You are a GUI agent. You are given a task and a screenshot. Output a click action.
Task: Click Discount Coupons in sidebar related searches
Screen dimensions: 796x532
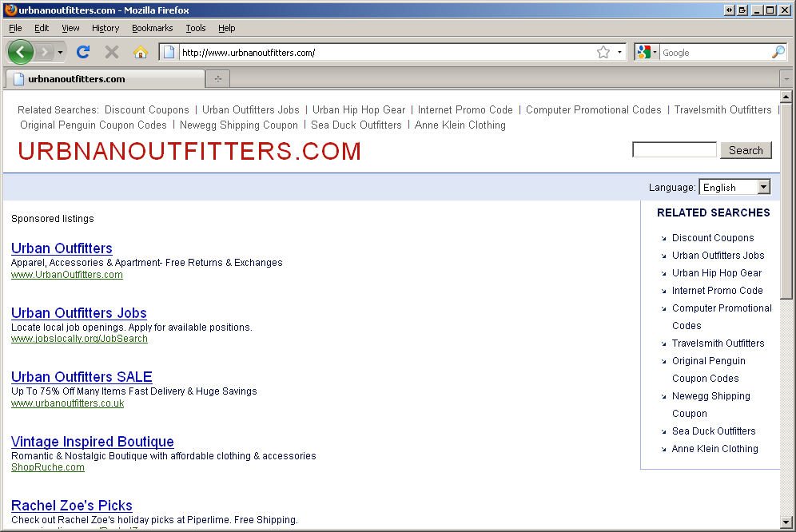[x=713, y=237]
